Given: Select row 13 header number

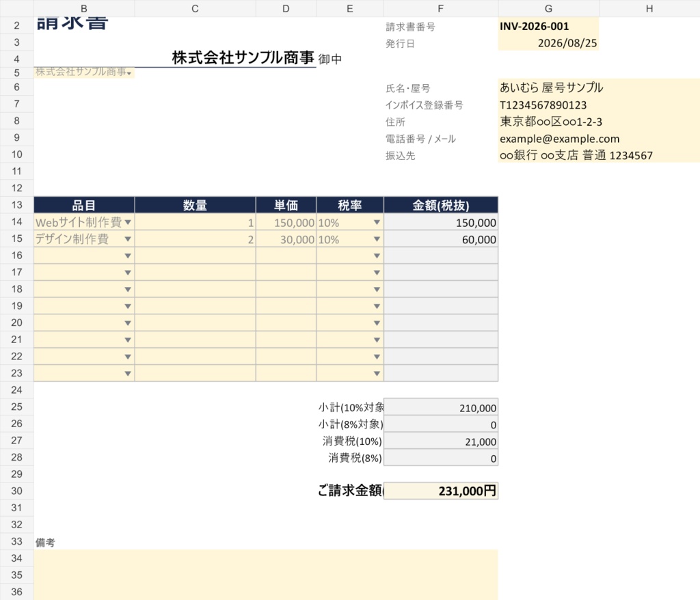Looking at the screenshot, I should (x=17, y=205).
